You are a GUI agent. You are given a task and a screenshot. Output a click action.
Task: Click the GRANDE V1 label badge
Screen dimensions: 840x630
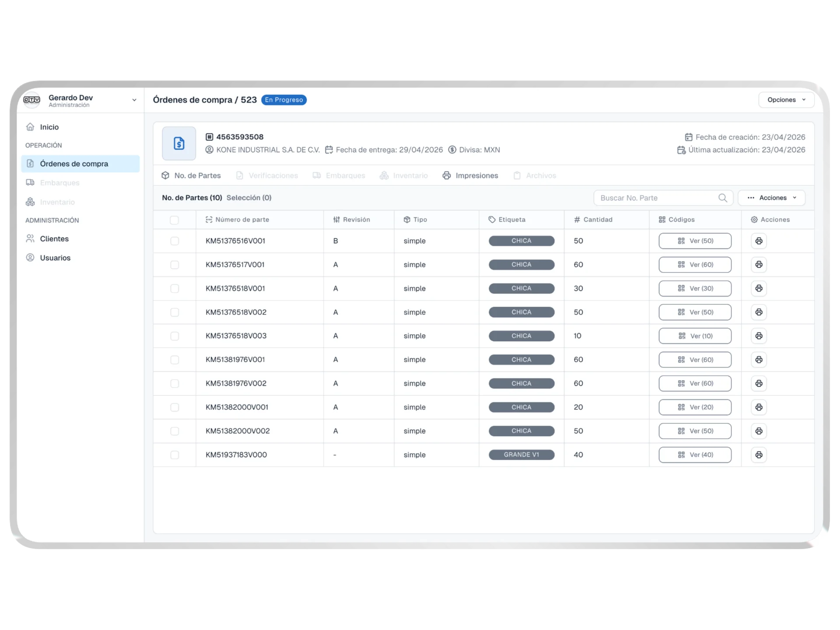click(x=521, y=455)
